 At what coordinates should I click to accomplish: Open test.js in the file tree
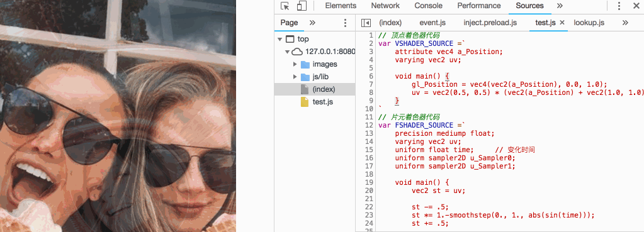pyautogui.click(x=317, y=102)
